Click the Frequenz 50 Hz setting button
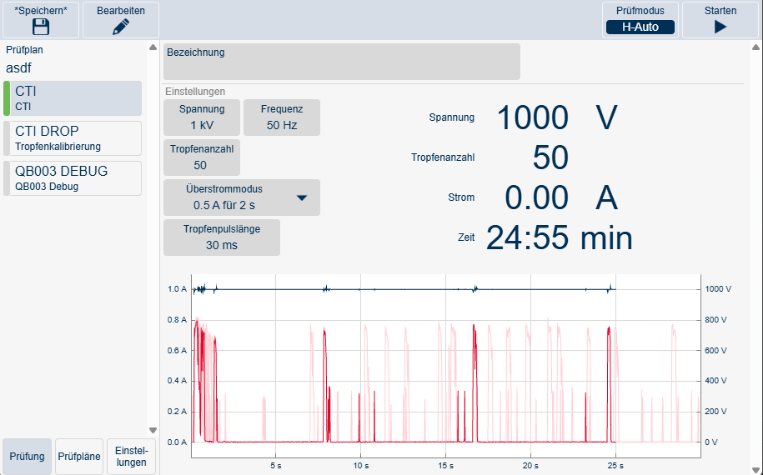The image size is (763, 475). (x=282, y=117)
